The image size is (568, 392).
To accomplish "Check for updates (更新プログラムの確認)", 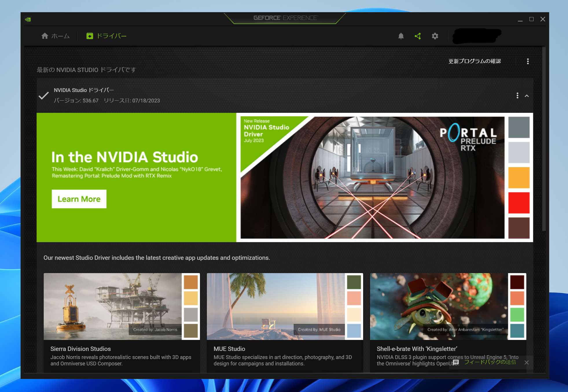I will pos(475,61).
